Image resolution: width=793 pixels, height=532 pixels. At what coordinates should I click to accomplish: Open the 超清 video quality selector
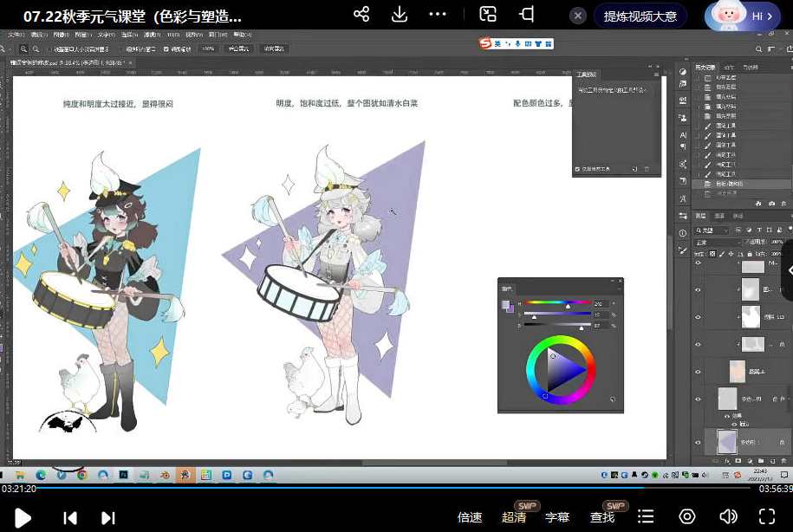click(514, 517)
